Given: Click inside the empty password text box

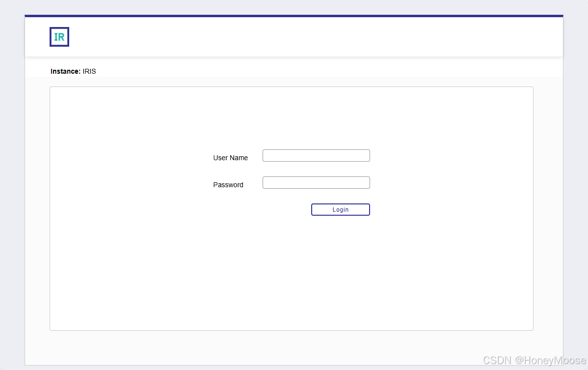Looking at the screenshot, I should (x=316, y=182).
